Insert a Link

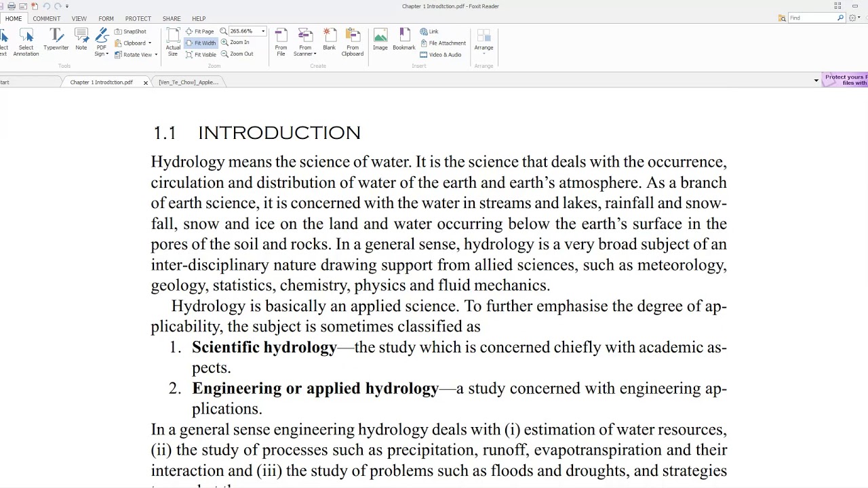429,31
